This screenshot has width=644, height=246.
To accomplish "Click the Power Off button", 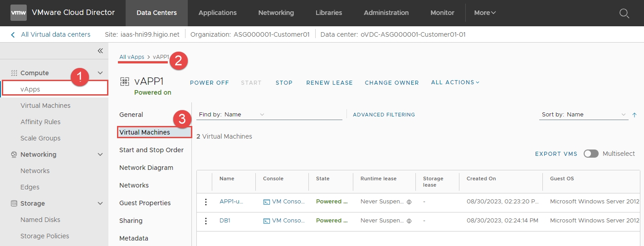I will tap(209, 82).
